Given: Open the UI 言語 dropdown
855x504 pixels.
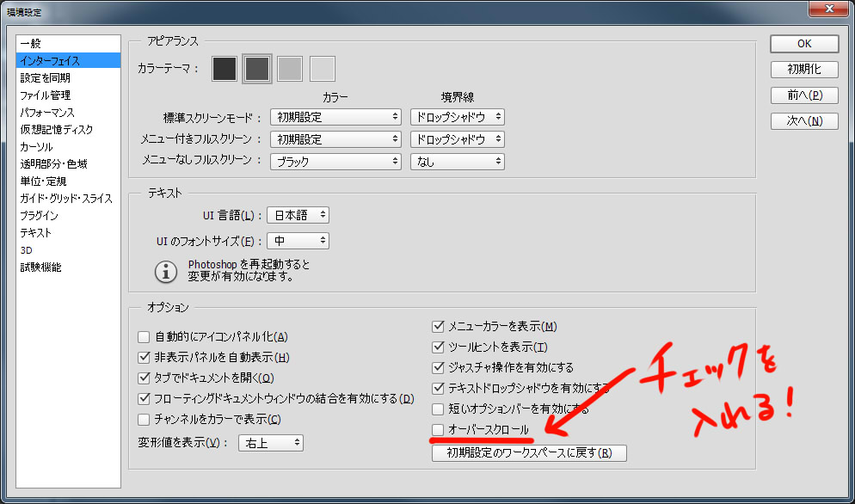Looking at the screenshot, I should [x=298, y=215].
